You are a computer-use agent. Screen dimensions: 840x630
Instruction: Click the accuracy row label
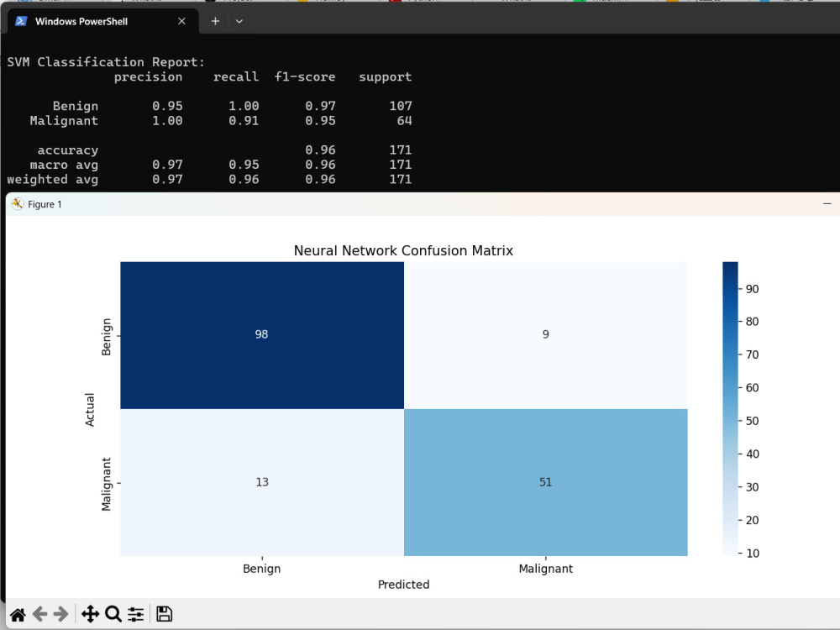[68, 150]
